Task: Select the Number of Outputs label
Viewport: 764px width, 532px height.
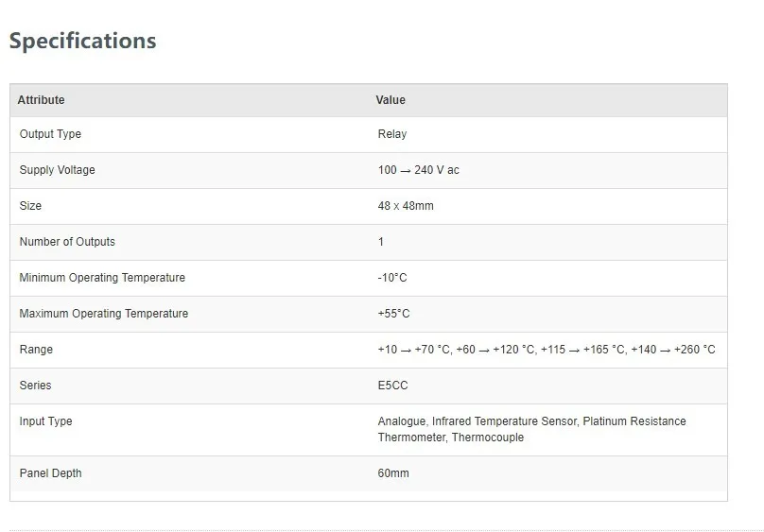Action: [67, 242]
